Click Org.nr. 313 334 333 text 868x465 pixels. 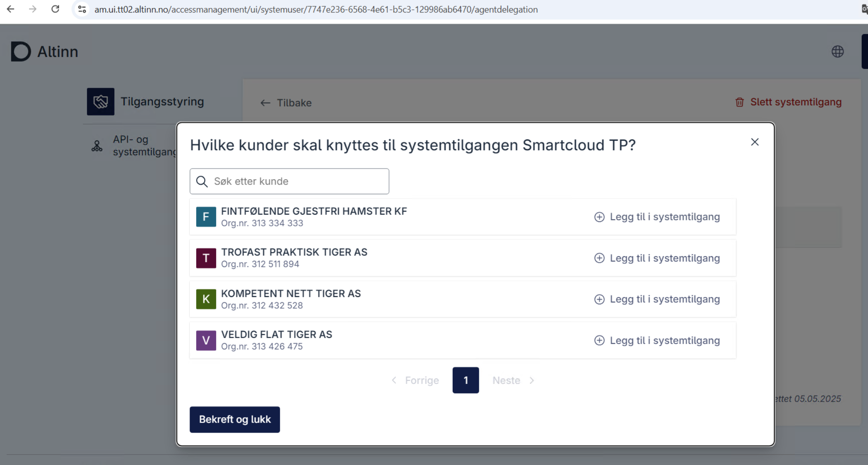[x=262, y=223]
